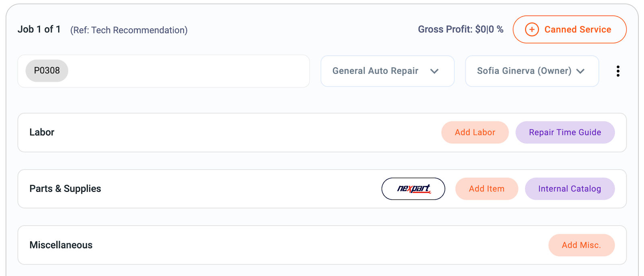Click the chevron beside General Auto Repair

pos(434,71)
